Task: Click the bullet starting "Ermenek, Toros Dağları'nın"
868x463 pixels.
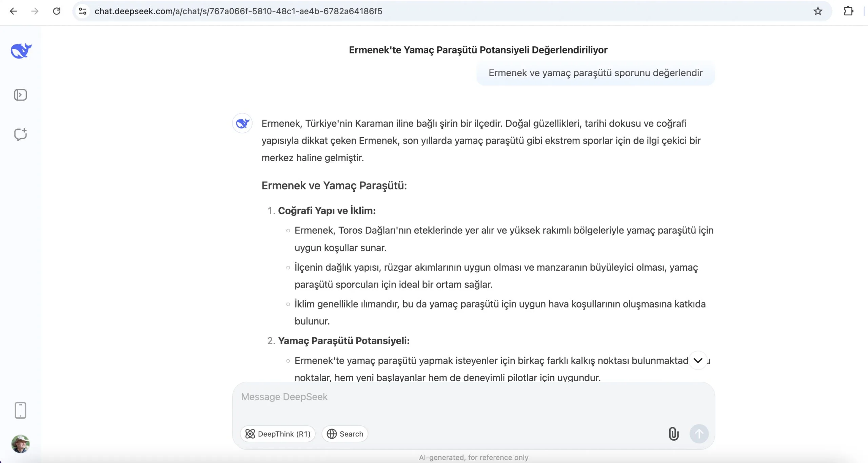Action: click(504, 239)
